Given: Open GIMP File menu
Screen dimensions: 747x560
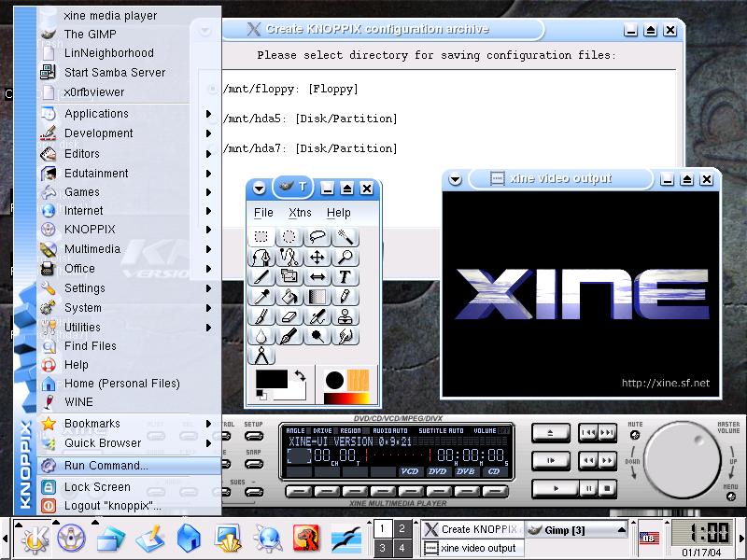Looking at the screenshot, I should point(263,213).
